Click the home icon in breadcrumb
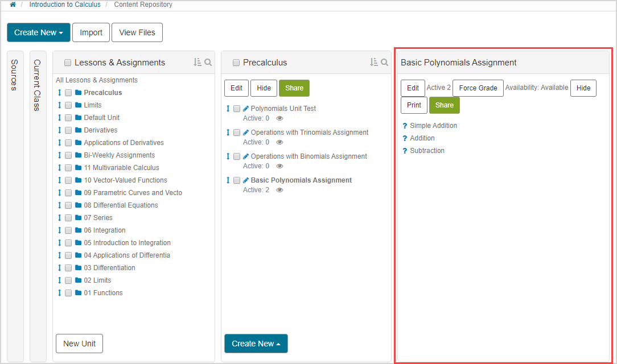Screen dimensions: 617x364 pyautogui.click(x=13, y=5)
